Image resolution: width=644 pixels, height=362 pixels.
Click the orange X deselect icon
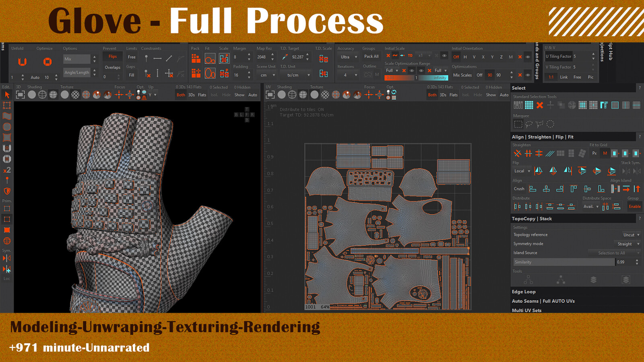(540, 105)
